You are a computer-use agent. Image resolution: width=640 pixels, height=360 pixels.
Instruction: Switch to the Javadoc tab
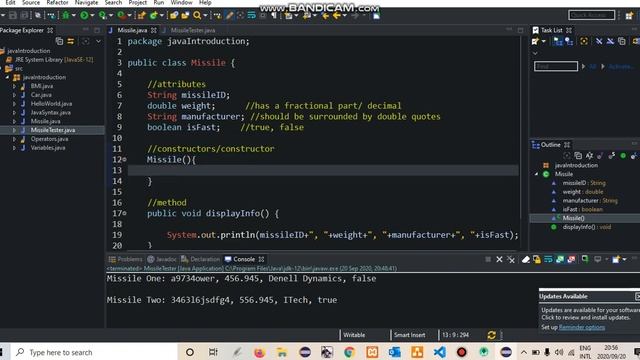point(162,259)
